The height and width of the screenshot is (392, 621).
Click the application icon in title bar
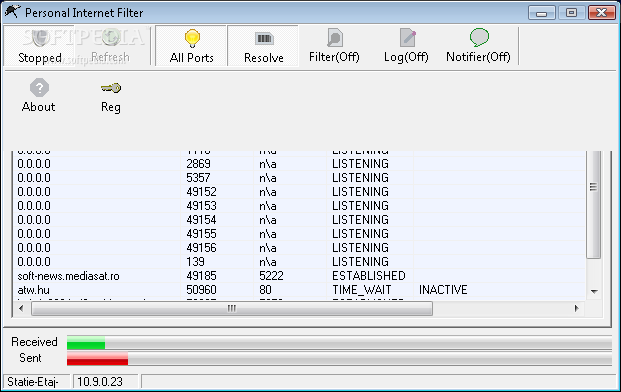coord(12,11)
